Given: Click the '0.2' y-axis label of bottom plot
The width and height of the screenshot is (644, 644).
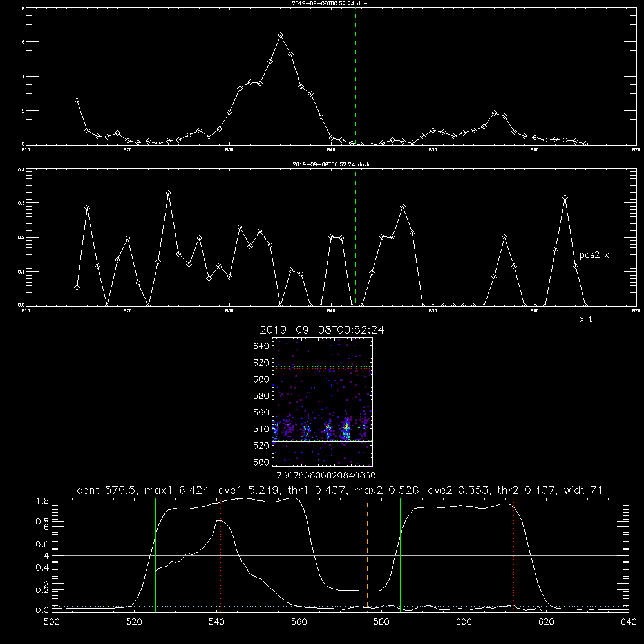Looking at the screenshot, I should point(43,590).
